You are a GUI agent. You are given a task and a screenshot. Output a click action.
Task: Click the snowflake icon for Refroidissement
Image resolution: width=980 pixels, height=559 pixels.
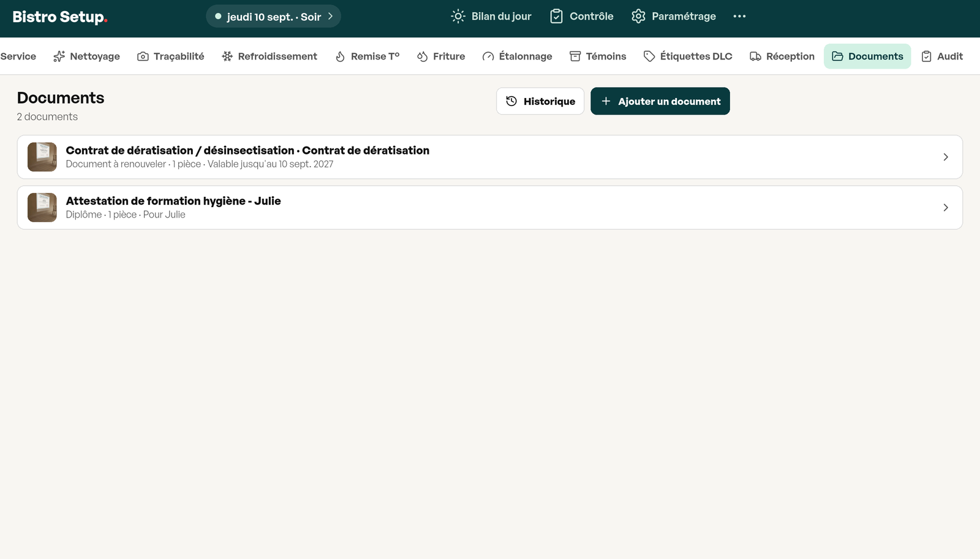click(227, 56)
